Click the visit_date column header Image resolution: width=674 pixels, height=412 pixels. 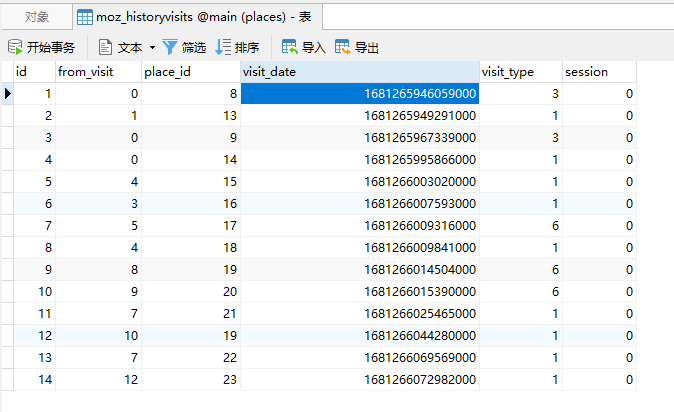pos(360,72)
